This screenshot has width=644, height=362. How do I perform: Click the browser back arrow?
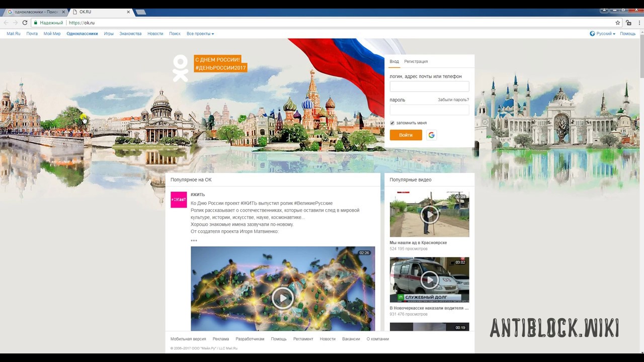6,23
